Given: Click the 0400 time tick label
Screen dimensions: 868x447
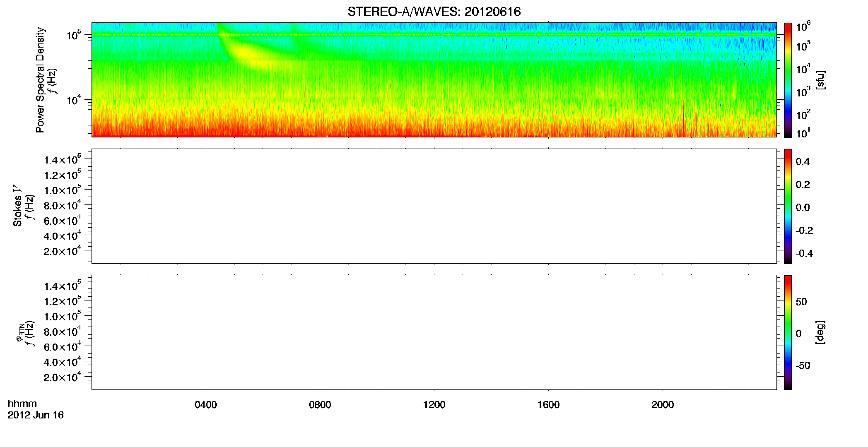Looking at the screenshot, I should [206, 405].
